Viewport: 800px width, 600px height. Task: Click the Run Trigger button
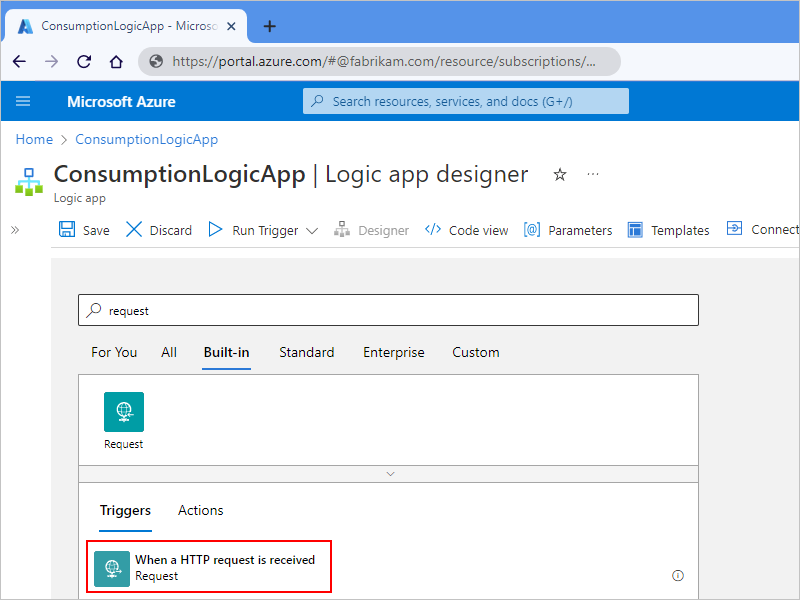(x=254, y=230)
